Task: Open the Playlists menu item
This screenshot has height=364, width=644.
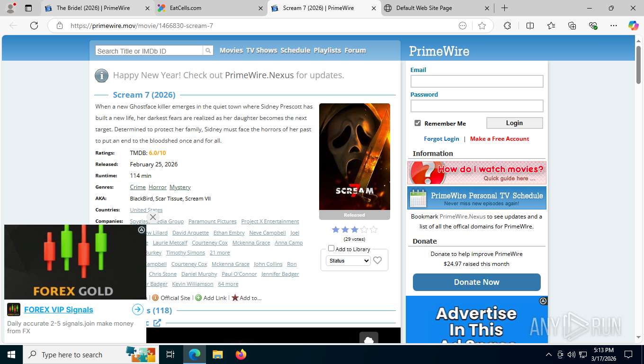Action: pyautogui.click(x=327, y=50)
